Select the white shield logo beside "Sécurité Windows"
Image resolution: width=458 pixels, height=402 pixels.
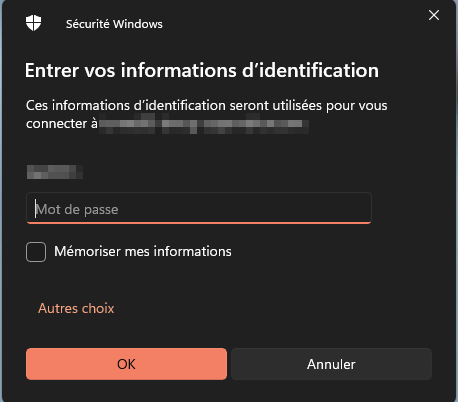(33, 23)
